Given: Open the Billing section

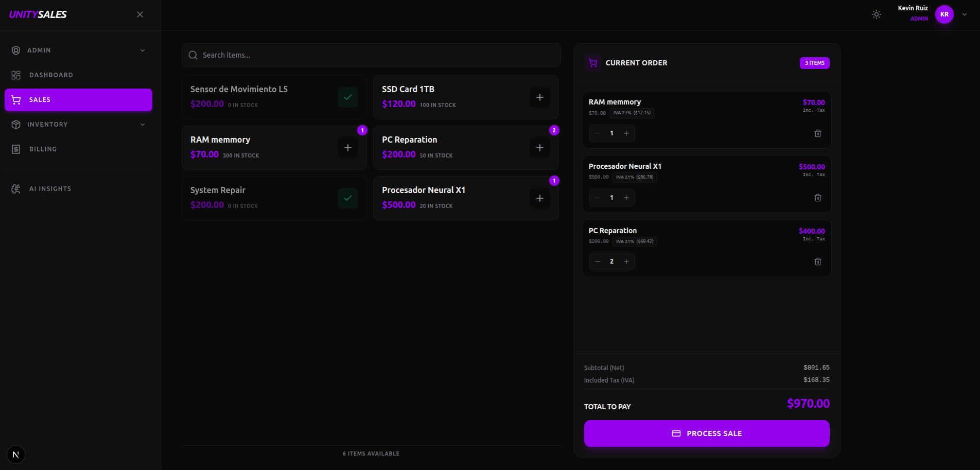Looking at the screenshot, I should click(43, 149).
